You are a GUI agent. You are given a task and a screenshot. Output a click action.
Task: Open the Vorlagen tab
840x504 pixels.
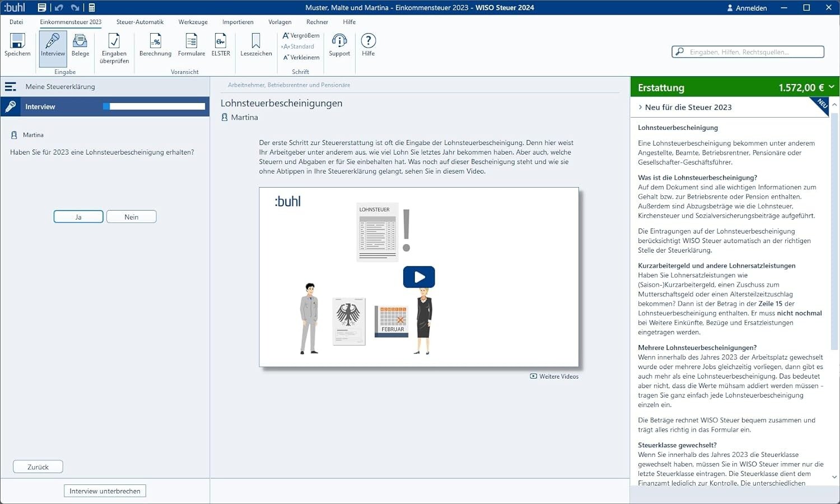(x=280, y=22)
